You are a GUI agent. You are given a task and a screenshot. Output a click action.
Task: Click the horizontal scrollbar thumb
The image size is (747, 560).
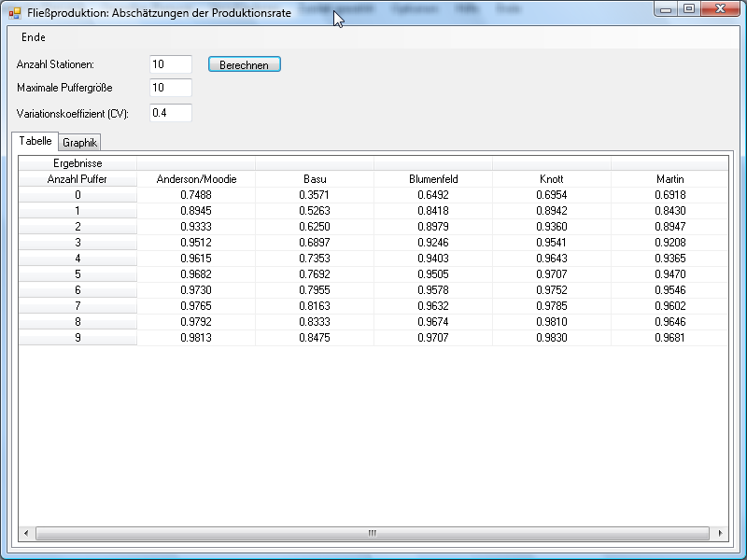[371, 533]
